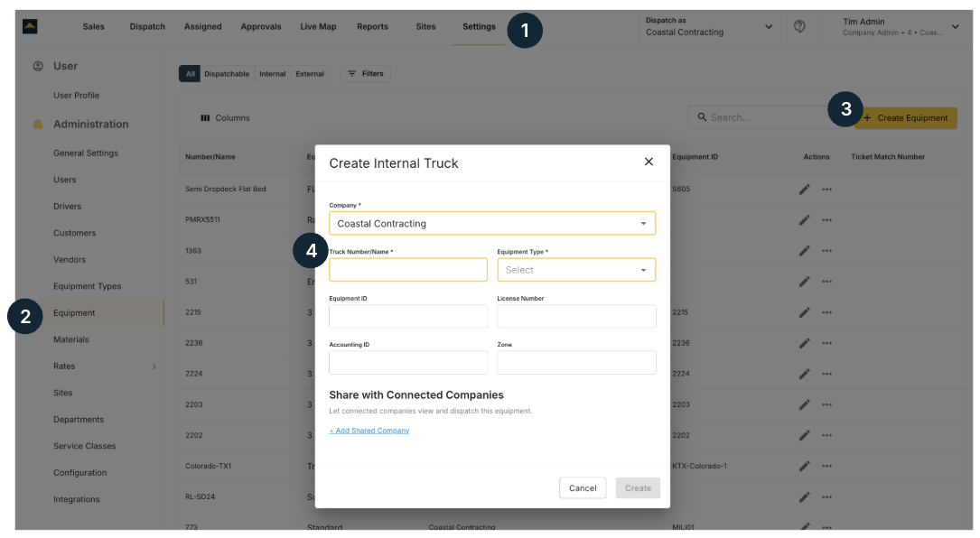Edit the RL-SD24 row with pencil icon
The image size is (980, 538).
coord(805,497)
